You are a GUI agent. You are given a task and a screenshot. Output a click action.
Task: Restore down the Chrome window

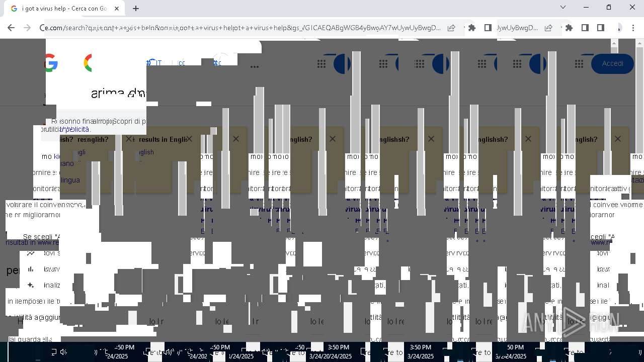click(609, 7)
